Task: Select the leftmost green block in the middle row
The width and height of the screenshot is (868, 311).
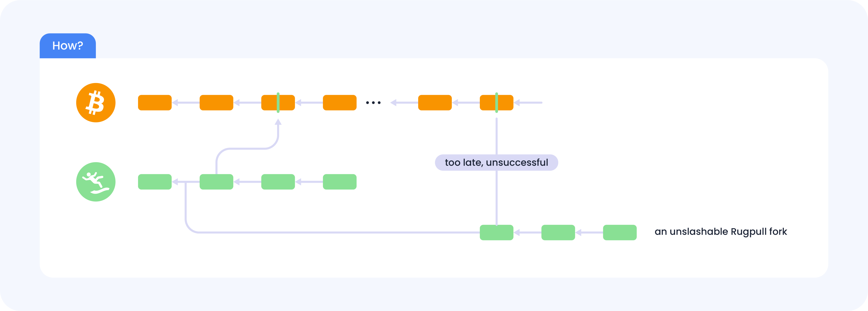Action: (x=155, y=182)
